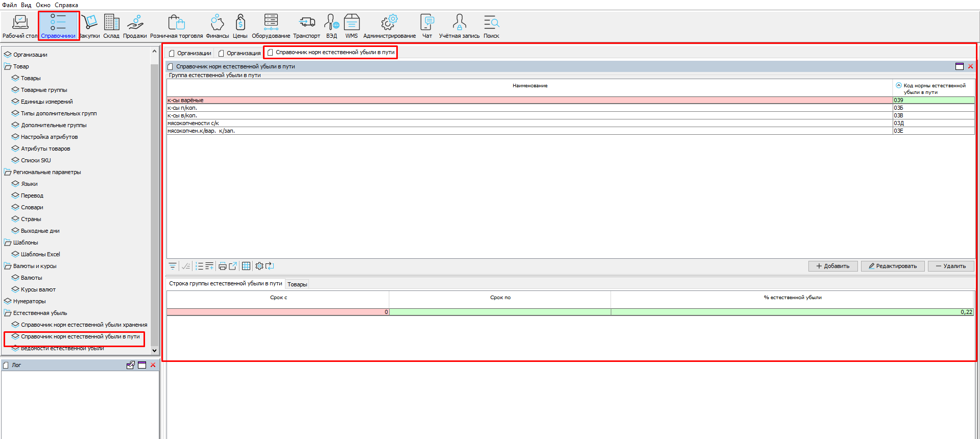Open Справочник норм естественной убыли хранения
Image resolution: width=980 pixels, height=439 pixels.
(x=84, y=325)
